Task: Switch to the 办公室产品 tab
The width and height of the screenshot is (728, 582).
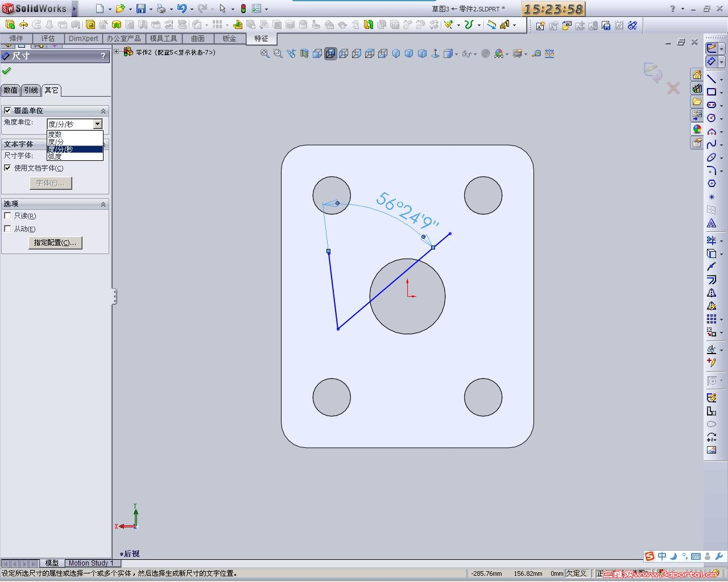Action: (123, 39)
